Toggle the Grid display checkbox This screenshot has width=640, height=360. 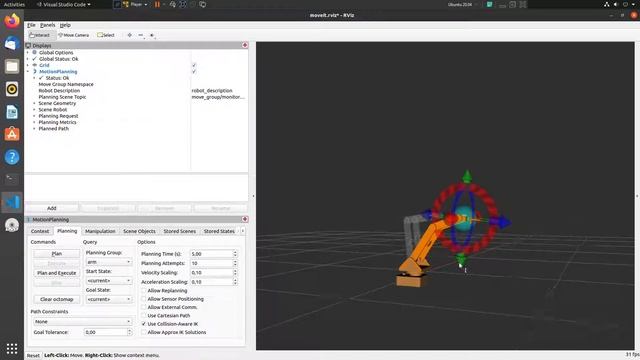point(194,65)
